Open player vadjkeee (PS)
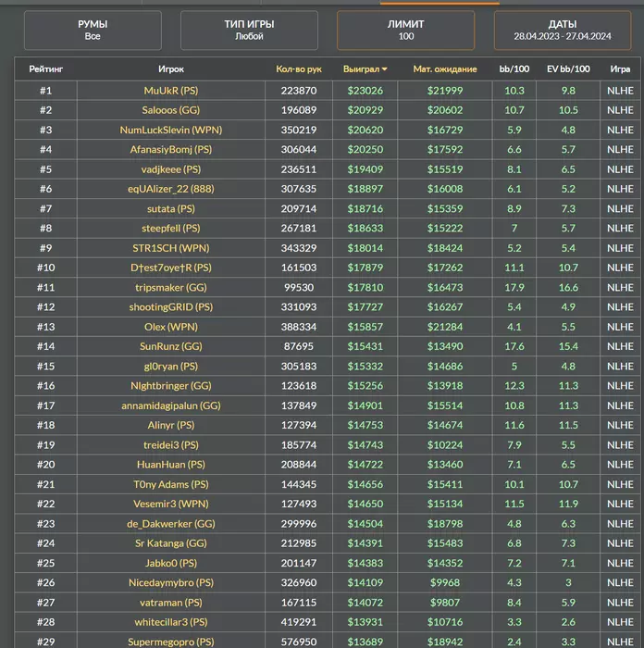The height and width of the screenshot is (648, 644). 171,169
